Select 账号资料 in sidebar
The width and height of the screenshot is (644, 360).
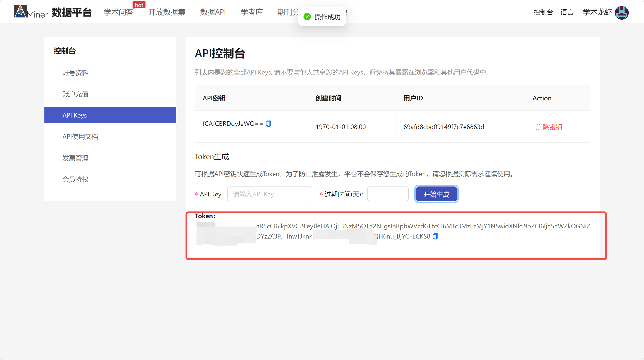(75, 73)
